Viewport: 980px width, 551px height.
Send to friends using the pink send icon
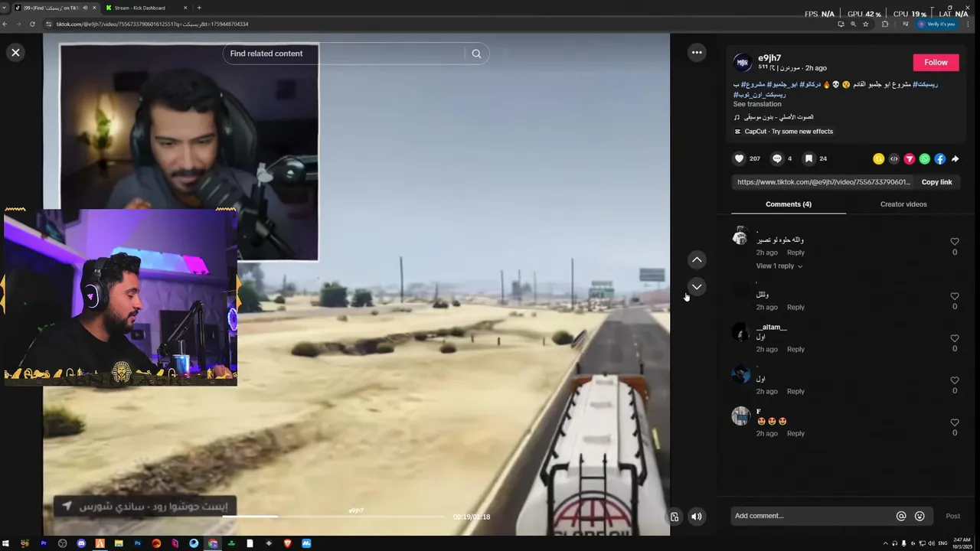point(909,159)
